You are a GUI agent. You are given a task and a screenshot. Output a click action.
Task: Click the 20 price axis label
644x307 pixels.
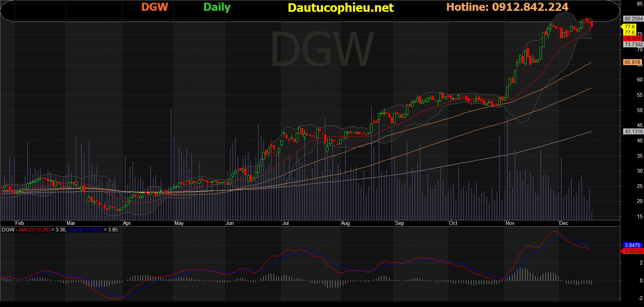coord(640,201)
